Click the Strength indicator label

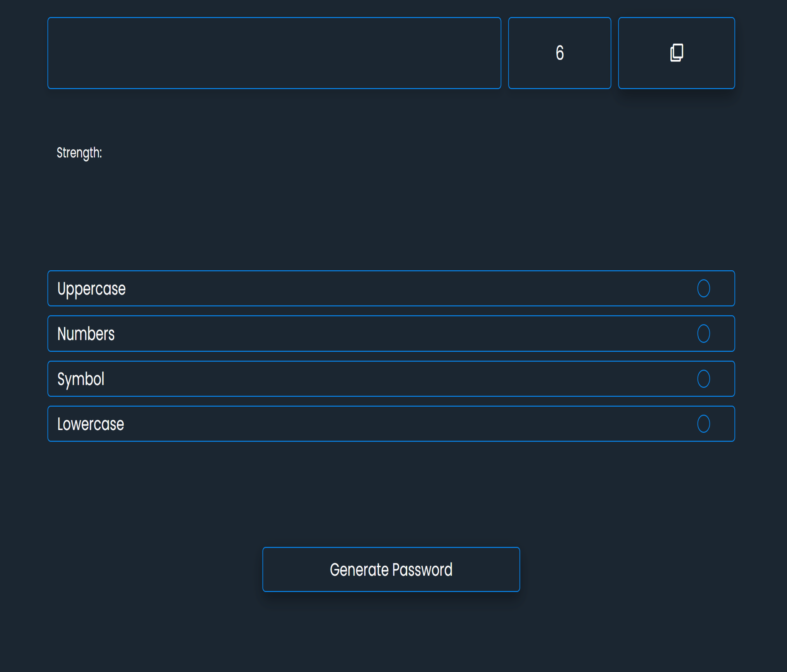[x=79, y=153]
